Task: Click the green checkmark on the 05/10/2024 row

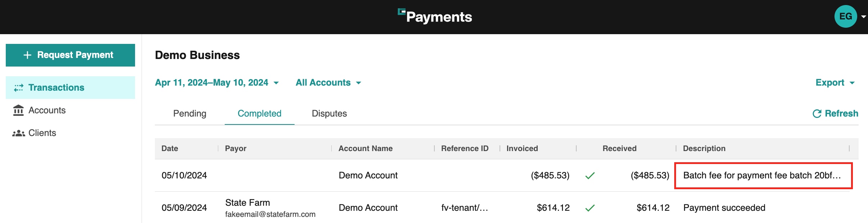Action: click(590, 176)
